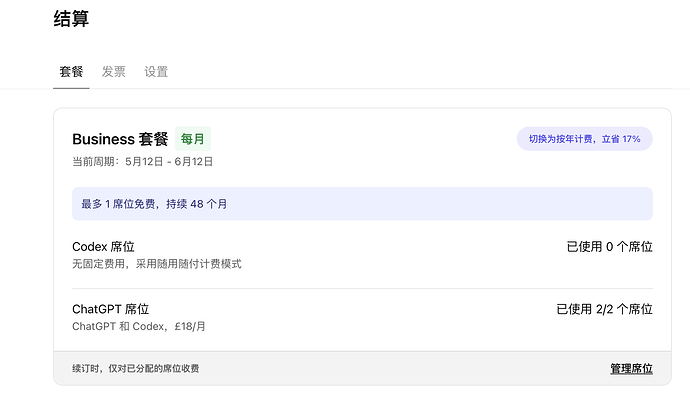Open the 管理席位 link
690x397 pixels.
tap(631, 368)
